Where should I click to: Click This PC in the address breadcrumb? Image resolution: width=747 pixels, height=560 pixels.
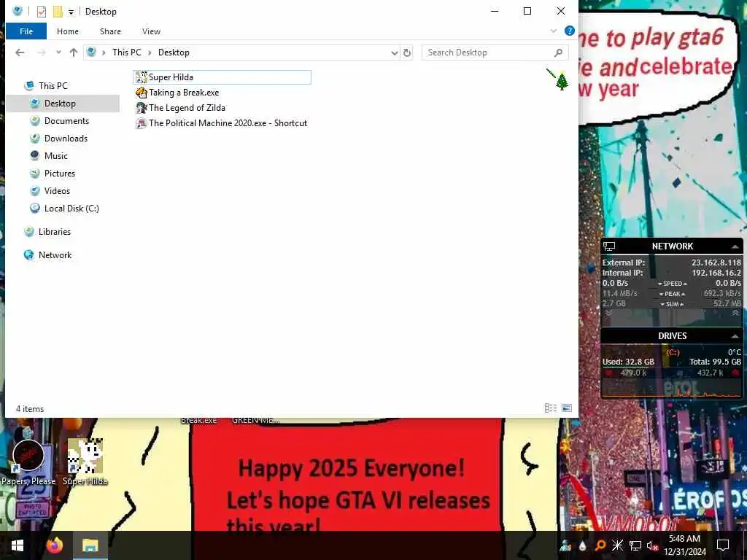(x=127, y=52)
